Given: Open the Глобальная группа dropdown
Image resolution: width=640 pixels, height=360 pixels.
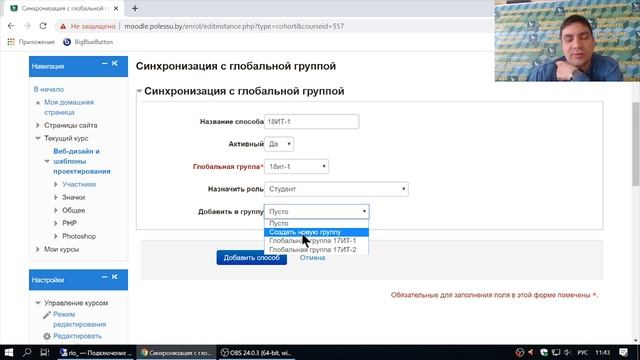Looking at the screenshot, I should click(296, 167).
